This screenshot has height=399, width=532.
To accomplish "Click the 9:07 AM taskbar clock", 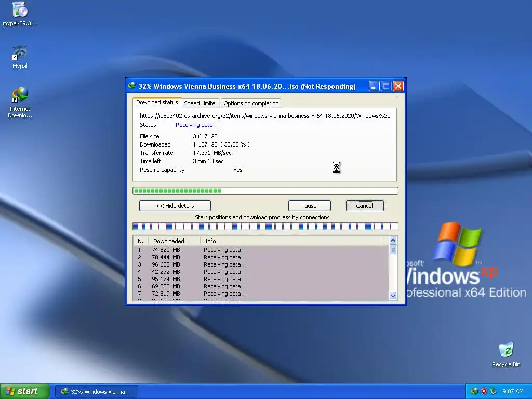I will (x=513, y=391).
